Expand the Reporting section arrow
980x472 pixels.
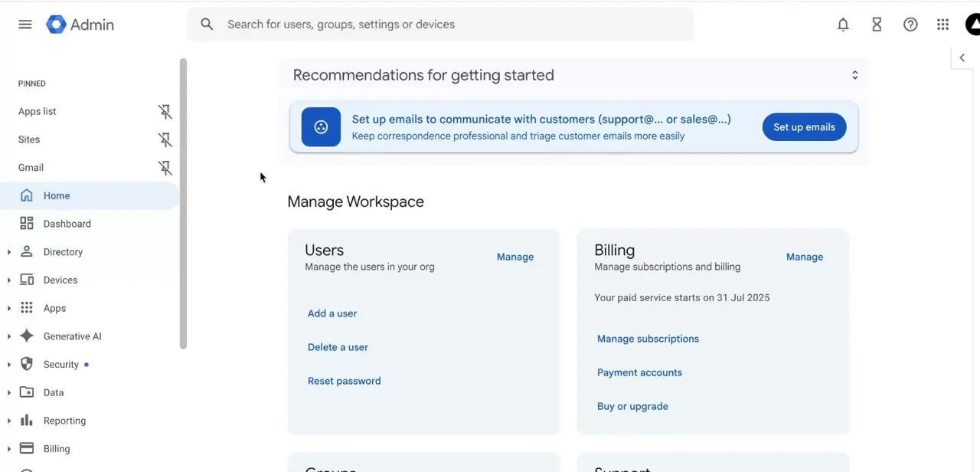9,421
